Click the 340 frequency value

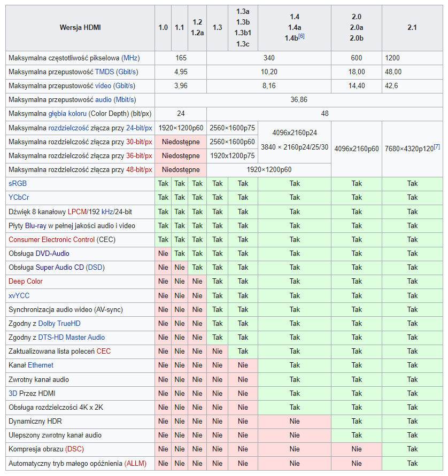pos(269,58)
